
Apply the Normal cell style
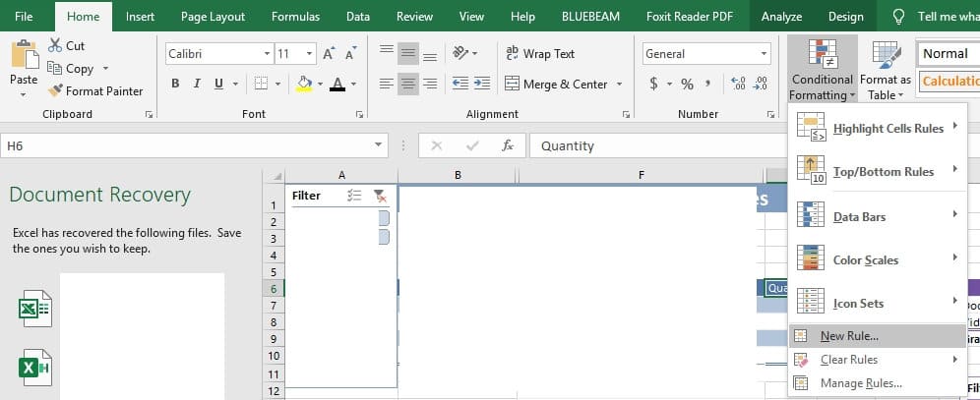[948, 53]
